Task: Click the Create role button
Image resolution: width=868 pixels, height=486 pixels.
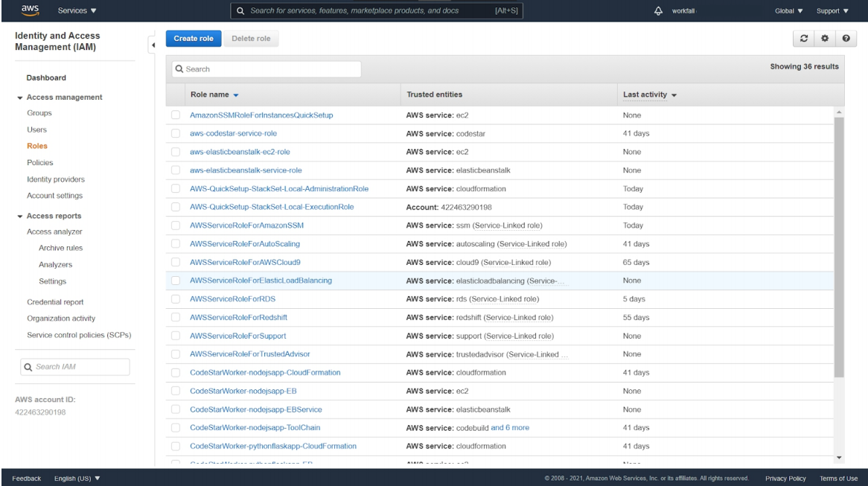Action: (194, 38)
